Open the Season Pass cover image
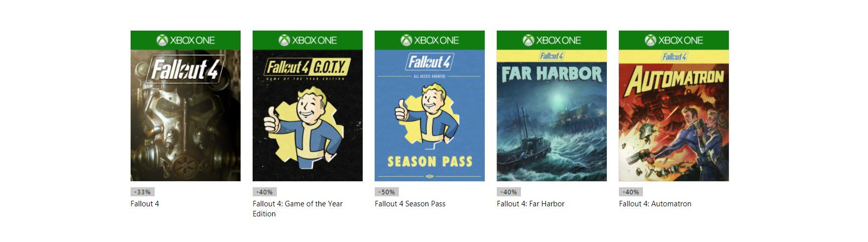This screenshot has height=242, width=868. pyautogui.click(x=429, y=106)
